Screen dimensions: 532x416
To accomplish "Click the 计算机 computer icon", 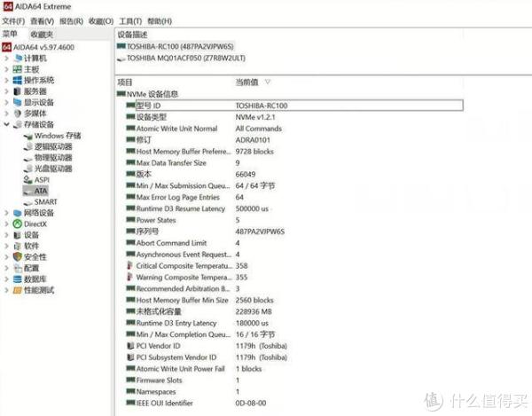I will pyautogui.click(x=18, y=58).
